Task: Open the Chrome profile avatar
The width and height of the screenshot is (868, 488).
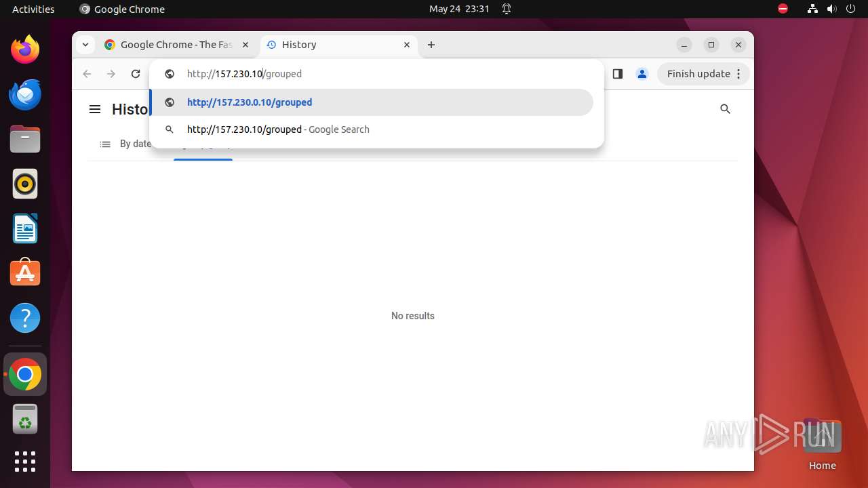Action: click(642, 74)
